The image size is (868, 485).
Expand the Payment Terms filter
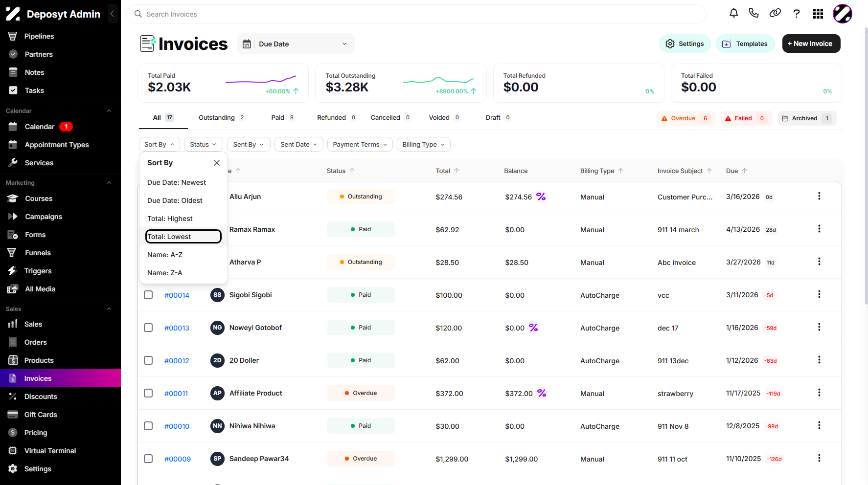tap(360, 144)
